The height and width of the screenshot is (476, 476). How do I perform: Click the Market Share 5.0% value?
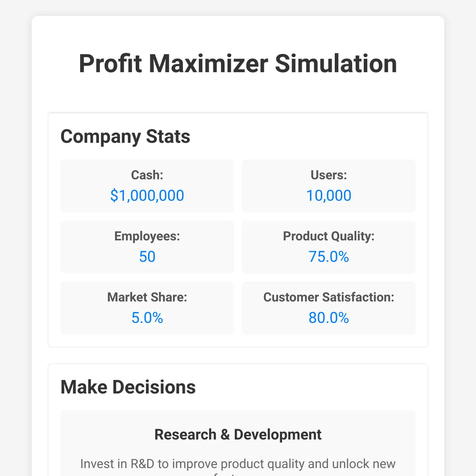tap(147, 318)
